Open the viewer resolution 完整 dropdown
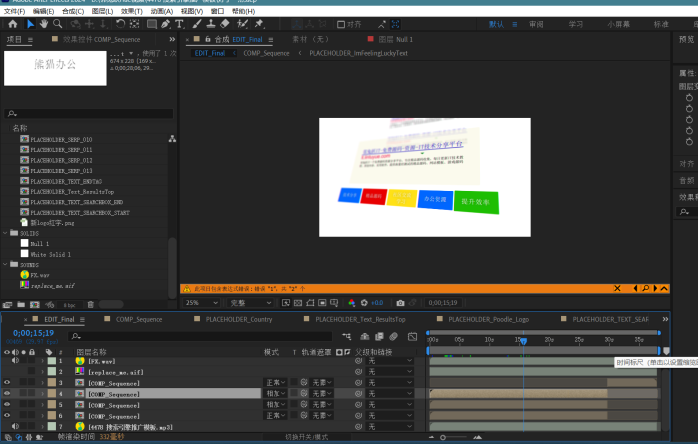The image size is (698, 444). pyautogui.click(x=251, y=302)
